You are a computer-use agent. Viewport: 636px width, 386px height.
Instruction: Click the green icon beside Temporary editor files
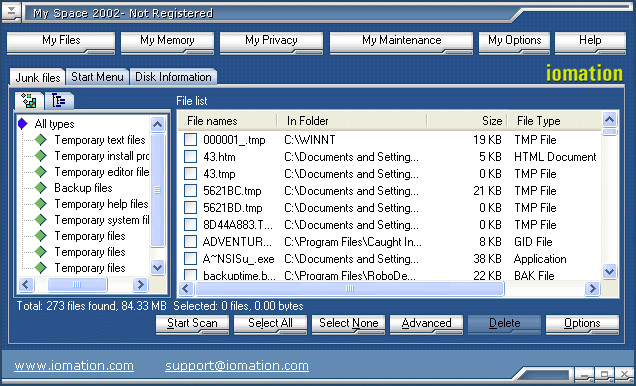[x=41, y=172]
